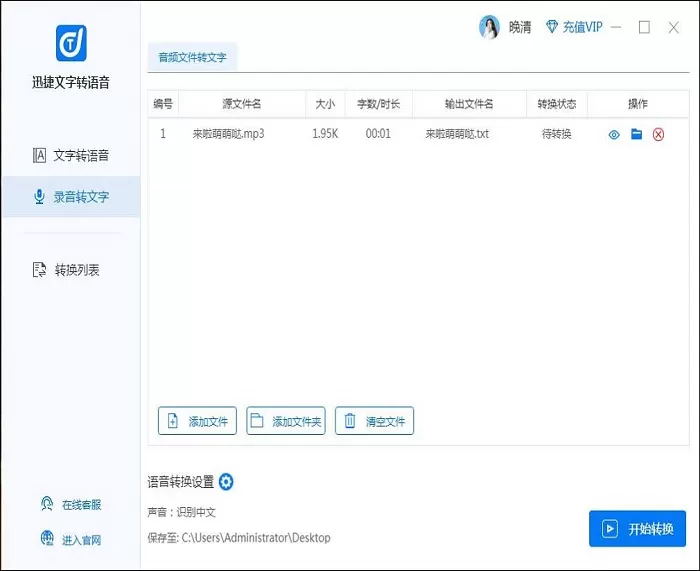
Task: Close the application window
Action: click(673, 28)
